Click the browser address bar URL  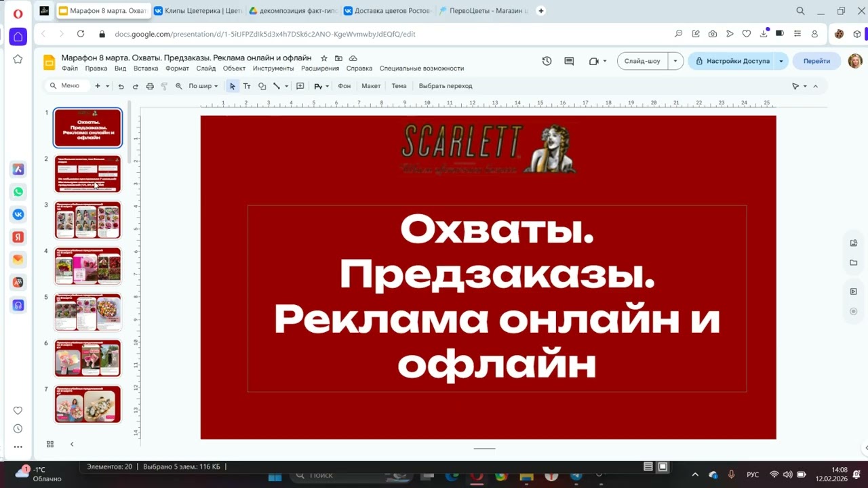(x=264, y=34)
